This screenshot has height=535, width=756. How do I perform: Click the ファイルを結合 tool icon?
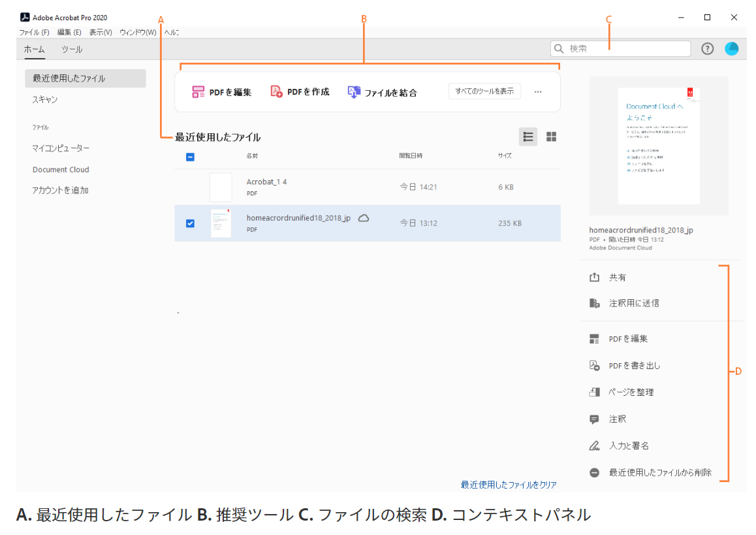pos(354,92)
